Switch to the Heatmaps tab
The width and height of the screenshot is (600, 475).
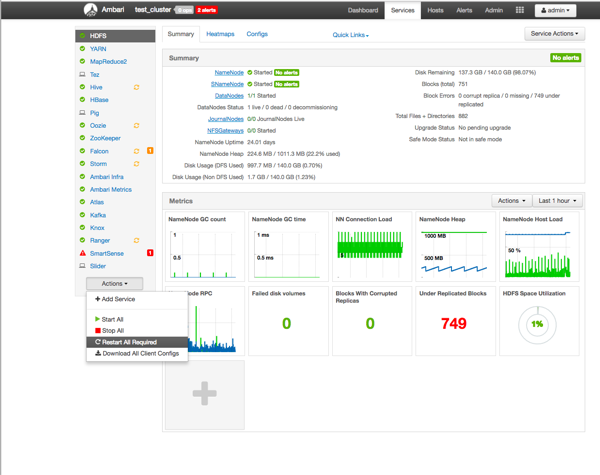220,34
